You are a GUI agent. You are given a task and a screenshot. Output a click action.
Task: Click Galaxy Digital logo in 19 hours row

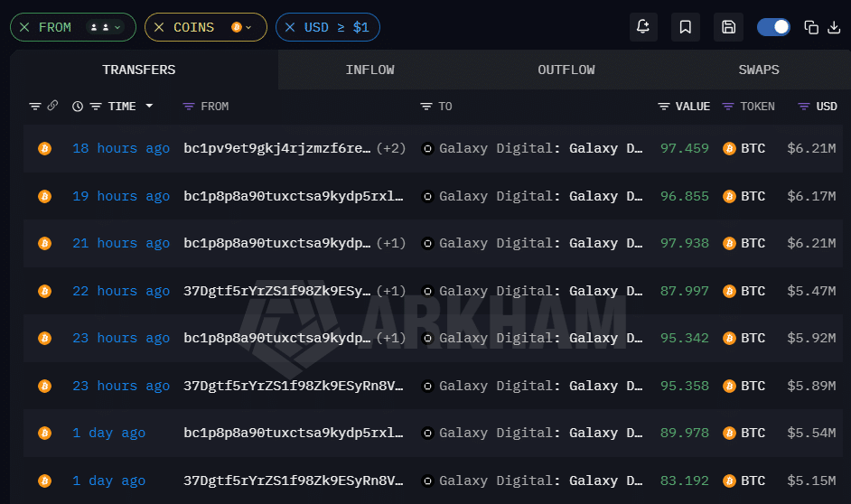(427, 196)
